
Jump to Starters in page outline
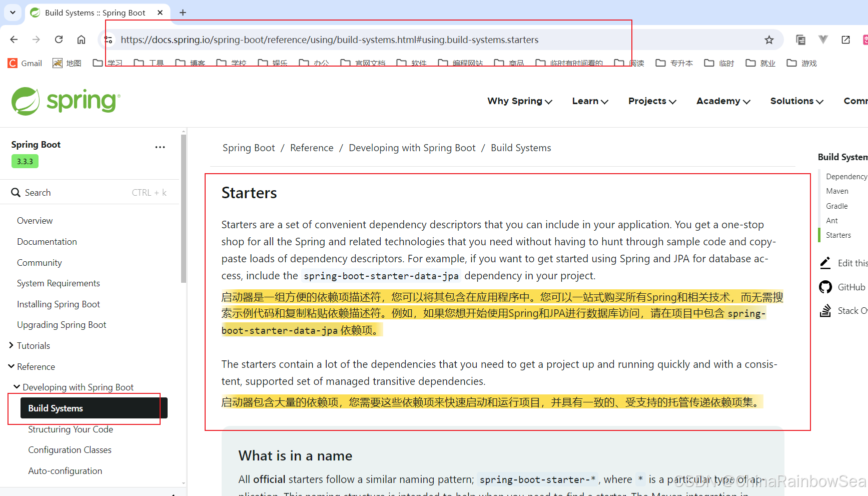[838, 235]
